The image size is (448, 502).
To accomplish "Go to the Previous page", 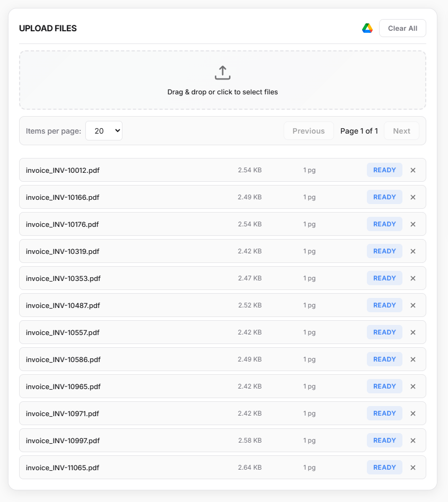I will [x=309, y=131].
